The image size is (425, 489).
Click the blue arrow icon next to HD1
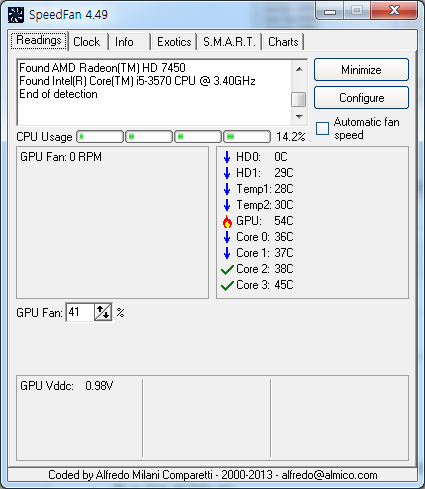coord(227,173)
